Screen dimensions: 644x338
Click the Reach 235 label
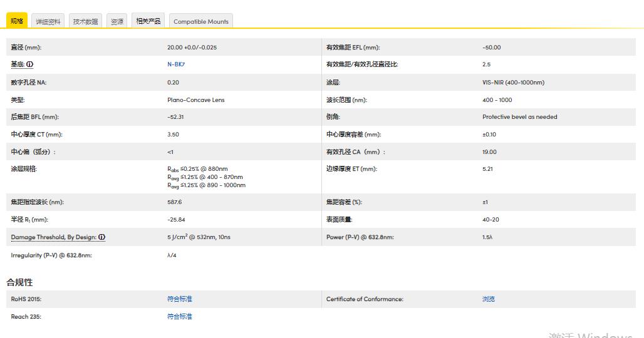tap(26, 316)
